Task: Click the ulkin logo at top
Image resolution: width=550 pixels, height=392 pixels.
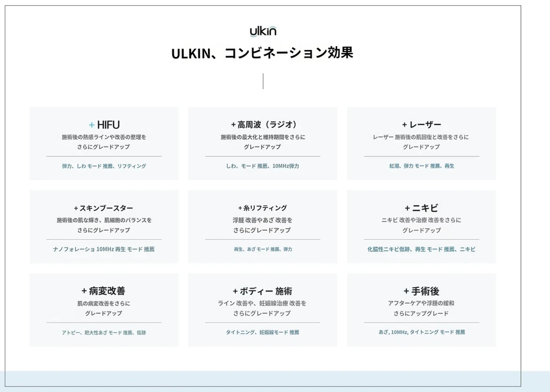Action: click(263, 31)
